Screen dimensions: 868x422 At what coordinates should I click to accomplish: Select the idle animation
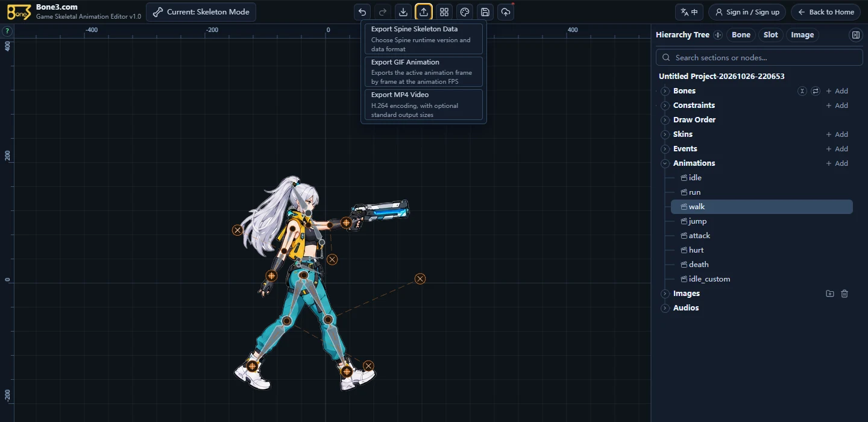pyautogui.click(x=762, y=178)
